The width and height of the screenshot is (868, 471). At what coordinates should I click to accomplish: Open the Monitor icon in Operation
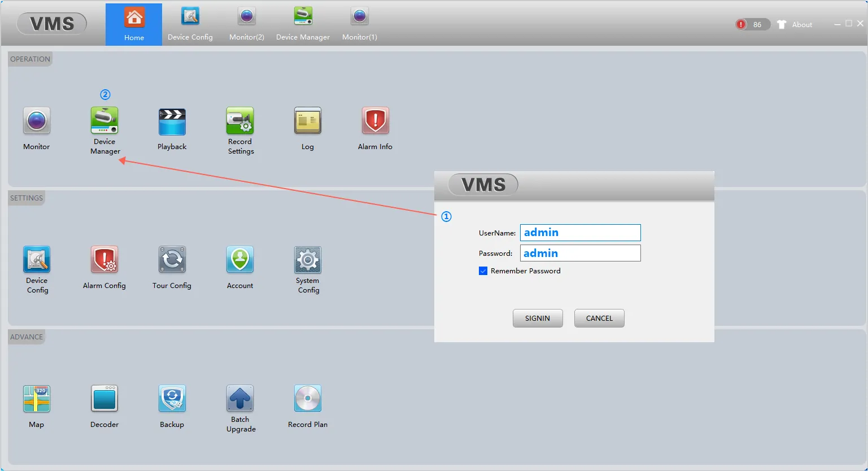coord(37,121)
